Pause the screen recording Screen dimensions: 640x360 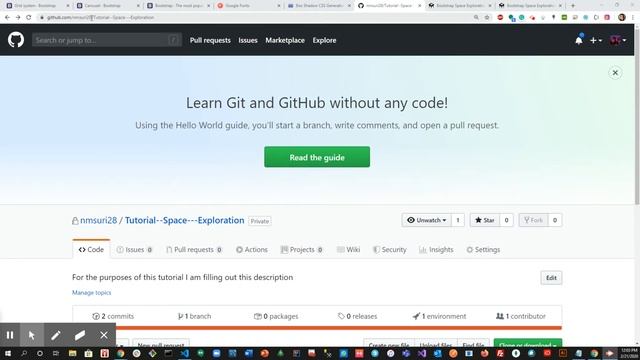[x=10, y=335]
